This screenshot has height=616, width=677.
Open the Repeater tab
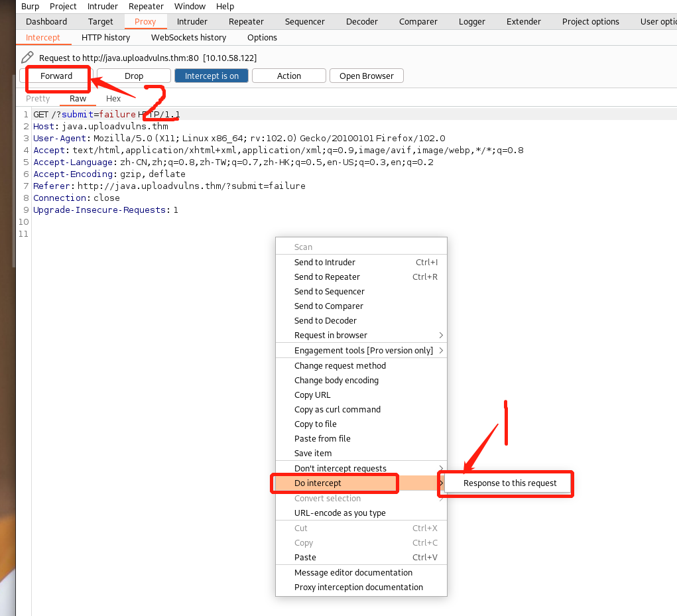(x=246, y=22)
